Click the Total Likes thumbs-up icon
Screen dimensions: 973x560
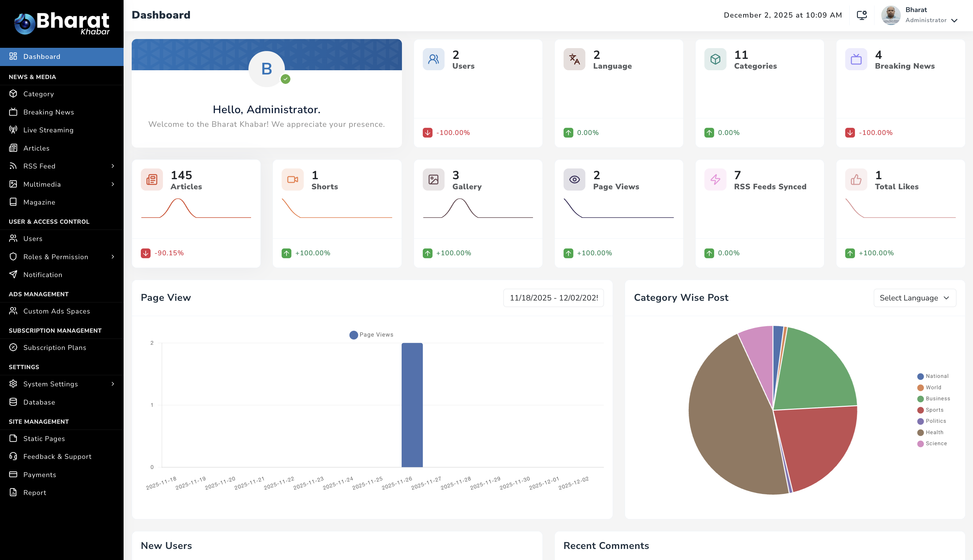856,180
